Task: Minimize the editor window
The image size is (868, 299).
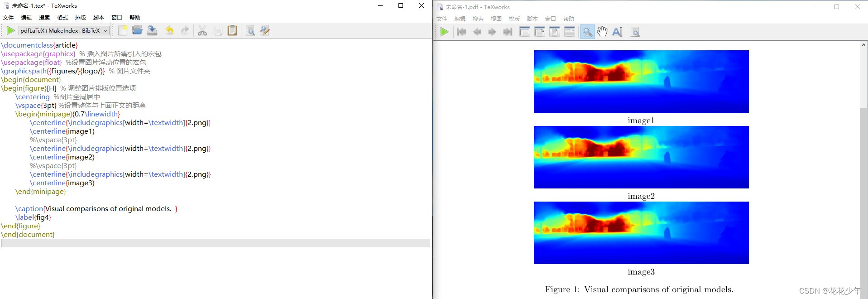Action: (x=380, y=5)
